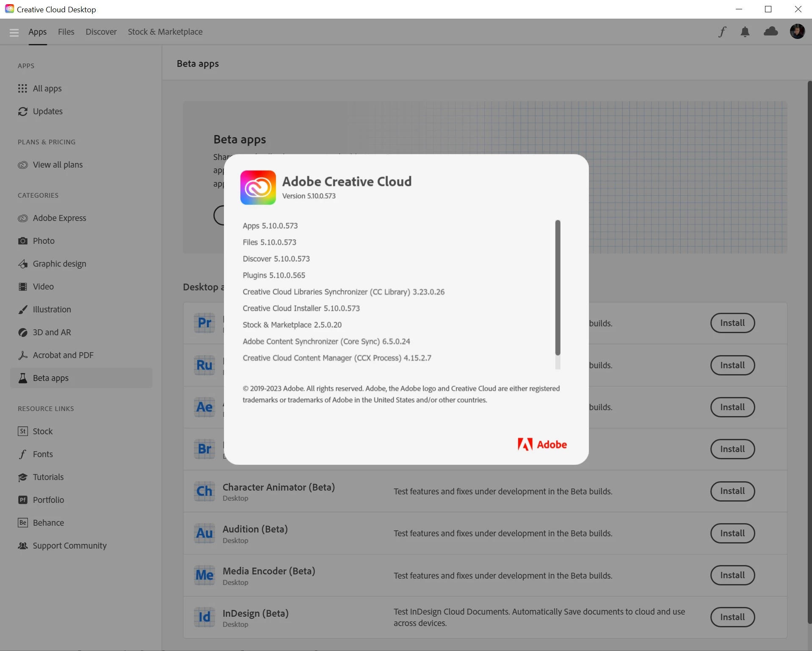Click 'Discover 5.10.0.573' entry
812x651 pixels.
tap(276, 259)
